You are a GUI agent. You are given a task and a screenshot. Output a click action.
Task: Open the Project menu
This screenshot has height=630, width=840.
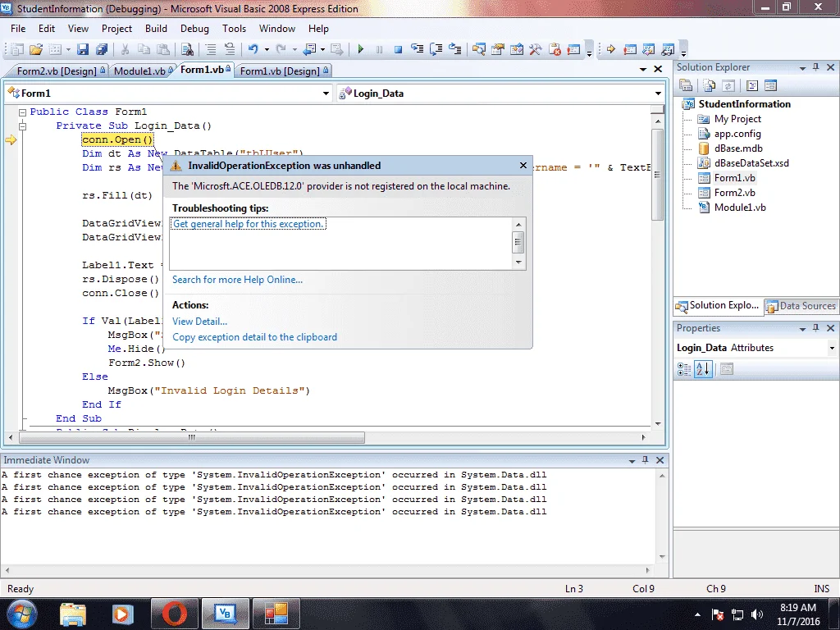116,29
